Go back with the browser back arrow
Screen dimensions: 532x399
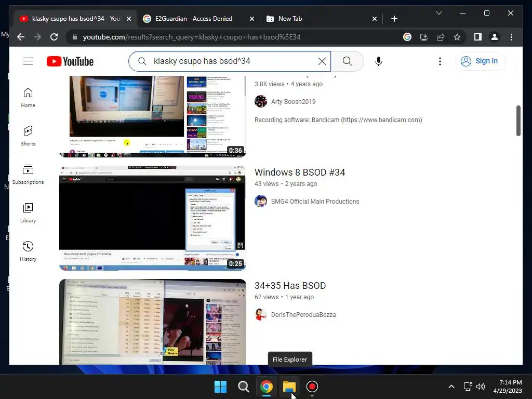(x=21, y=37)
